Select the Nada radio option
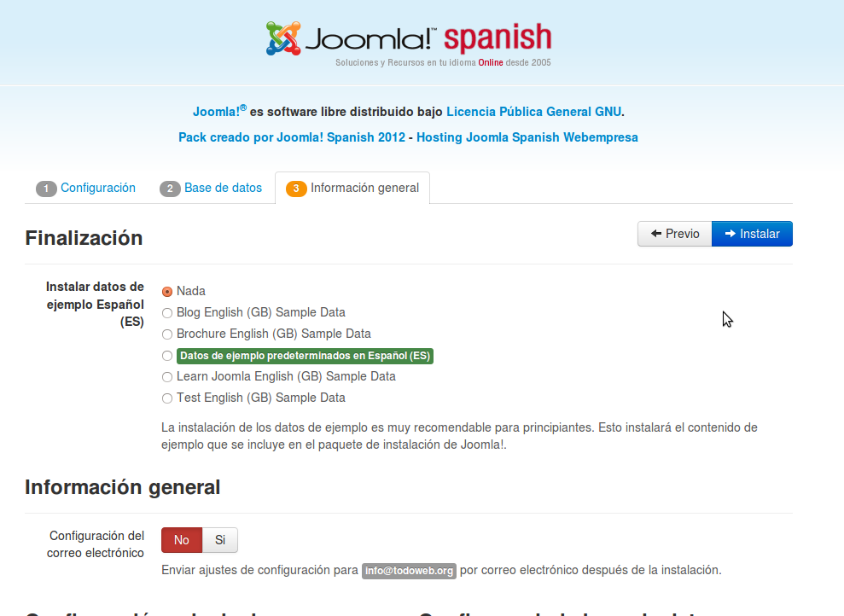Image resolution: width=844 pixels, height=616 pixels. tap(167, 292)
